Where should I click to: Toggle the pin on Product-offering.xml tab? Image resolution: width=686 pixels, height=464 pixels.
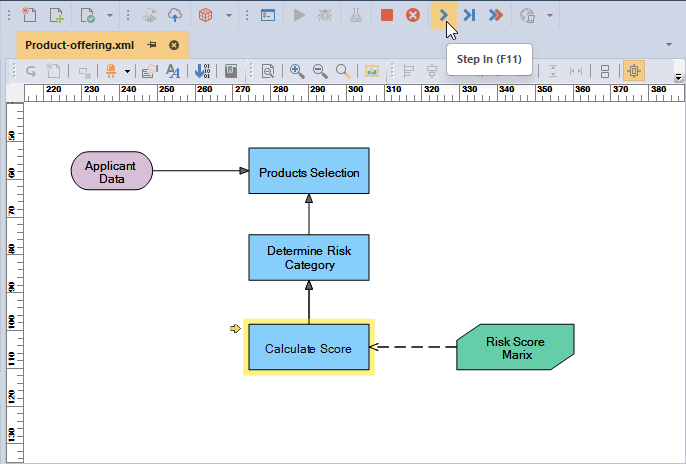(x=152, y=45)
